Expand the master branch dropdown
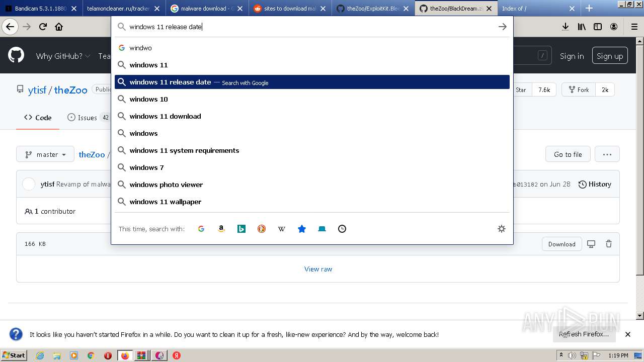The image size is (644, 362). tap(45, 154)
